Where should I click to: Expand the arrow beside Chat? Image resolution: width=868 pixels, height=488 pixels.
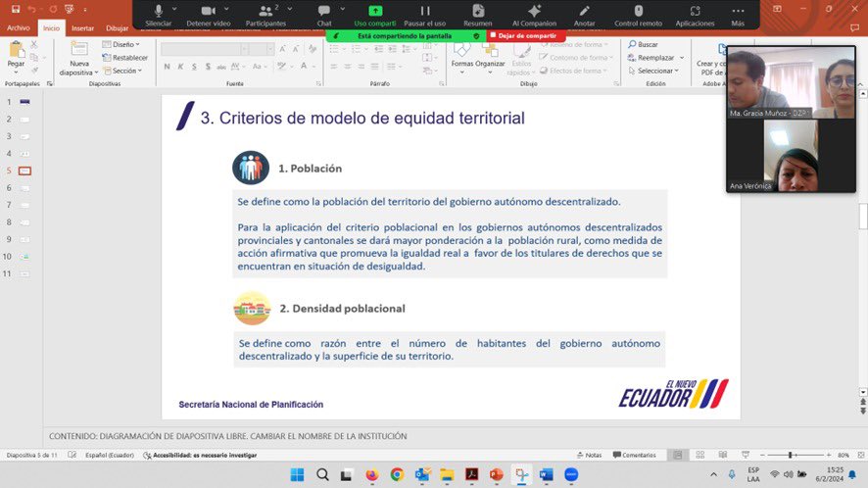(342, 9)
